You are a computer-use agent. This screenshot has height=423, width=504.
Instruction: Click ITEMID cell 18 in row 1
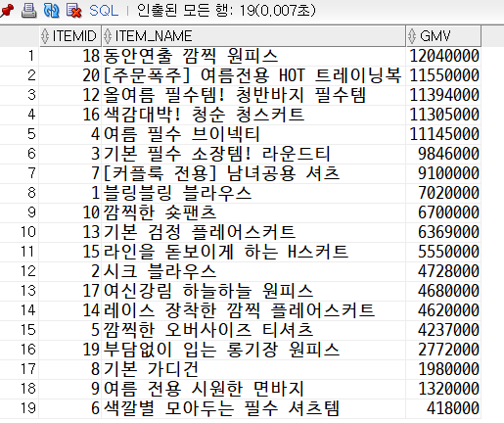(69, 56)
